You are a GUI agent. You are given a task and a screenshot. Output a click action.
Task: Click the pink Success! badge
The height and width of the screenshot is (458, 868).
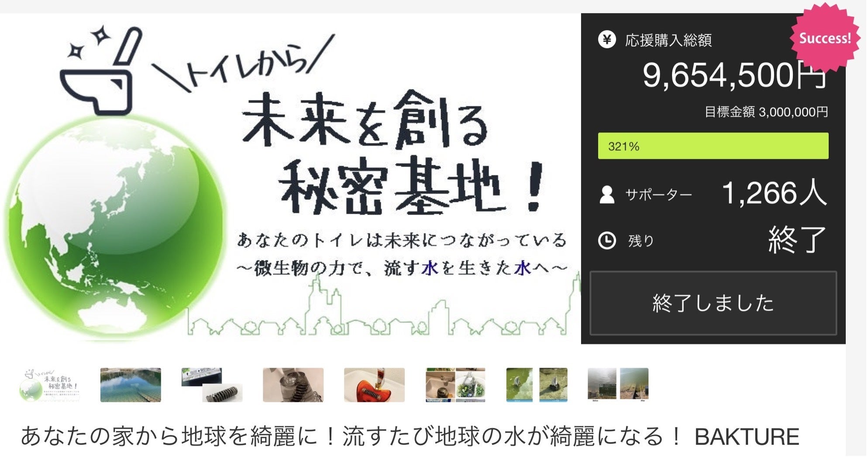(x=825, y=38)
